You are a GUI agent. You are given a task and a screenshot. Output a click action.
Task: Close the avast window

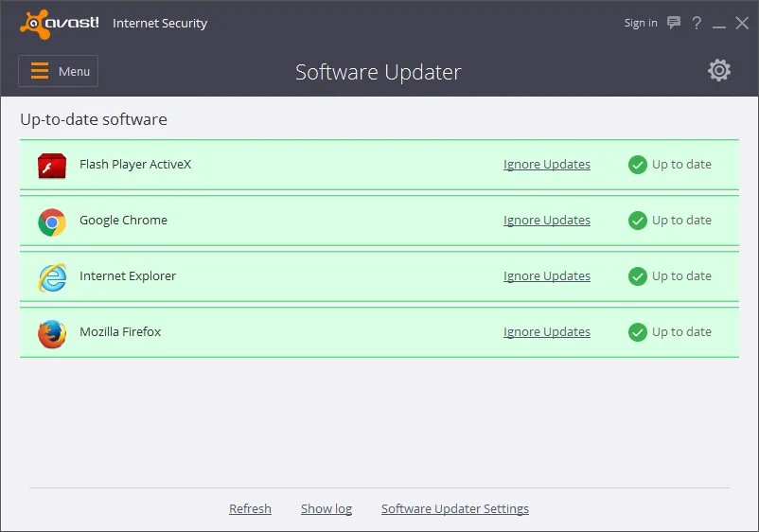(742, 23)
